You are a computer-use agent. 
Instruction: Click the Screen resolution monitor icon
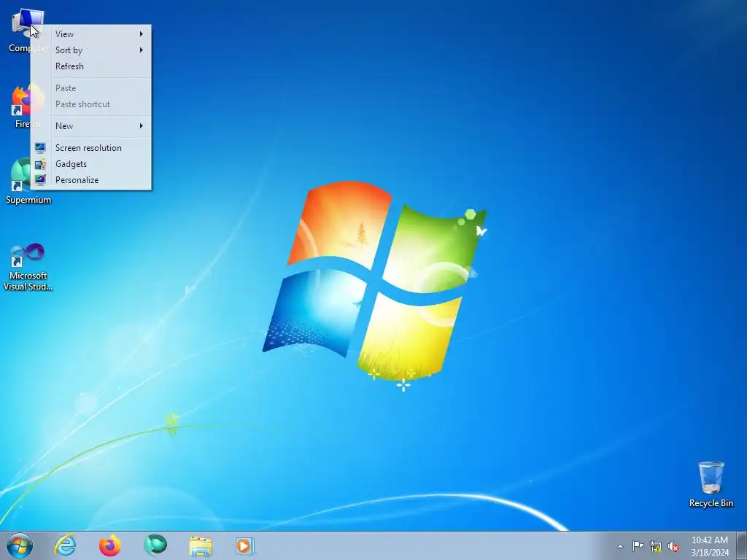pyautogui.click(x=40, y=147)
